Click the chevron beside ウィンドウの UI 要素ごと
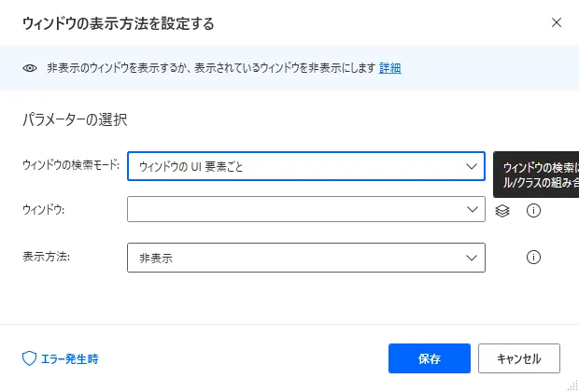Screen dimensions: 579x392 click(x=470, y=166)
